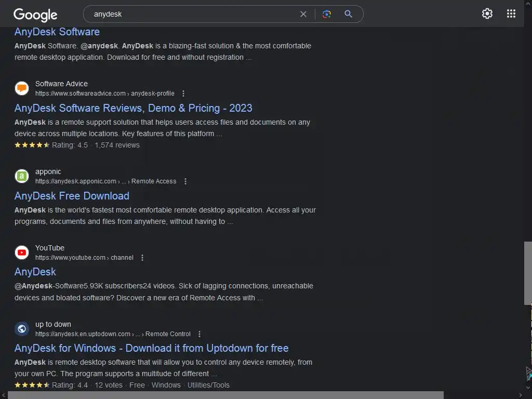Click the Google logo
Screen dimensions: 532x399
(x=35, y=15)
